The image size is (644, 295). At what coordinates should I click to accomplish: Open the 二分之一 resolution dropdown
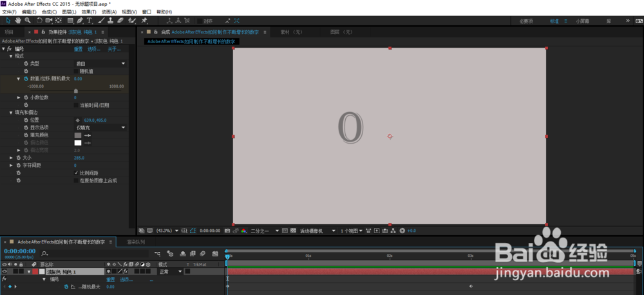tap(265, 231)
